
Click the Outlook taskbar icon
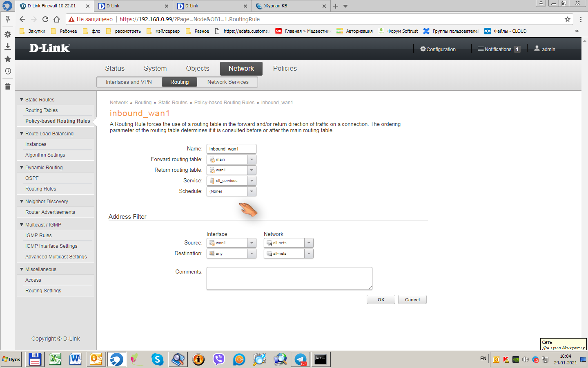coord(96,359)
